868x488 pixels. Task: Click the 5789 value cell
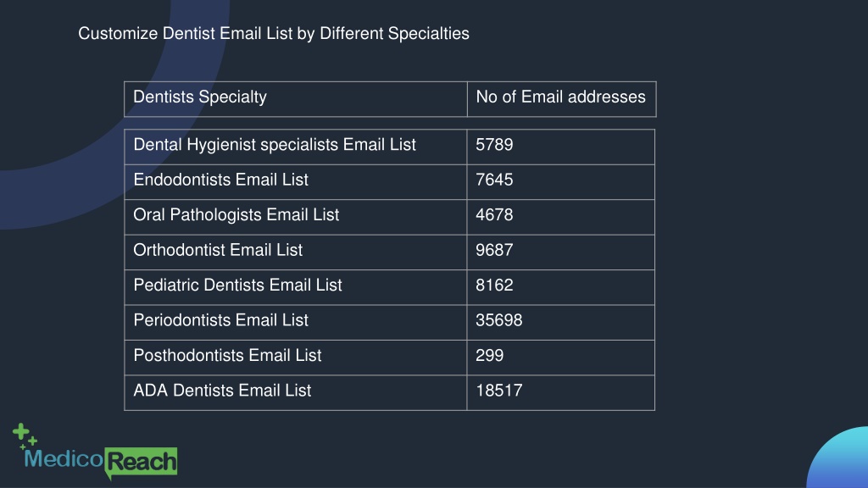point(561,147)
